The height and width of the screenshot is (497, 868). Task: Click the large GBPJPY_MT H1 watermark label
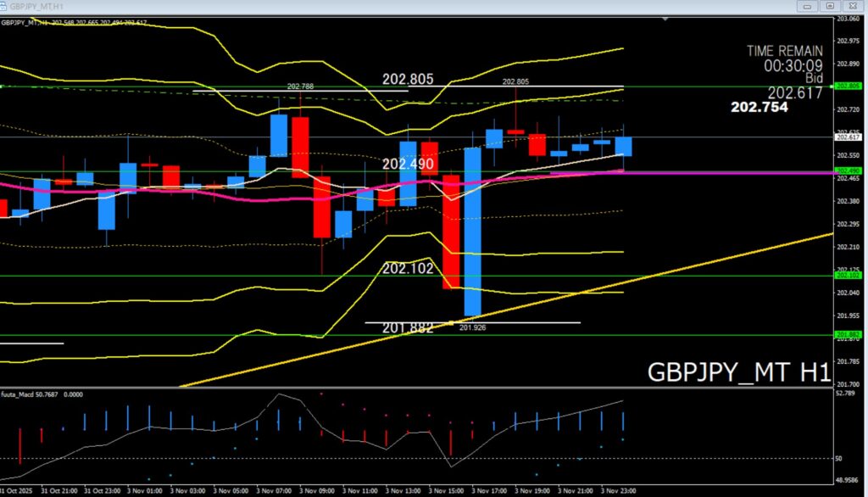tap(738, 372)
